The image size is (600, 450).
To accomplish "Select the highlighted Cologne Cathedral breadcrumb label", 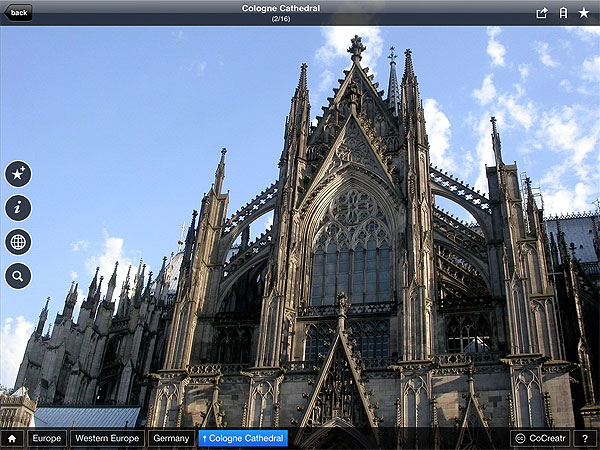I will [247, 438].
